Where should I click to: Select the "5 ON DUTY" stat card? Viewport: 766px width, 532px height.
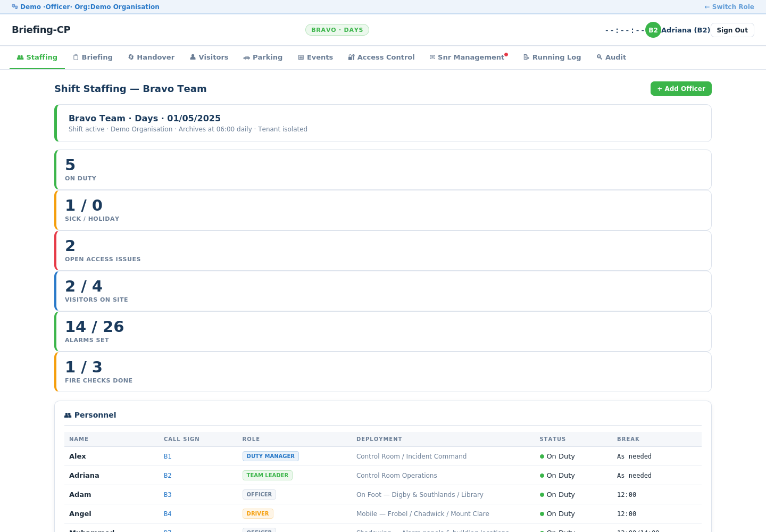pos(383,170)
